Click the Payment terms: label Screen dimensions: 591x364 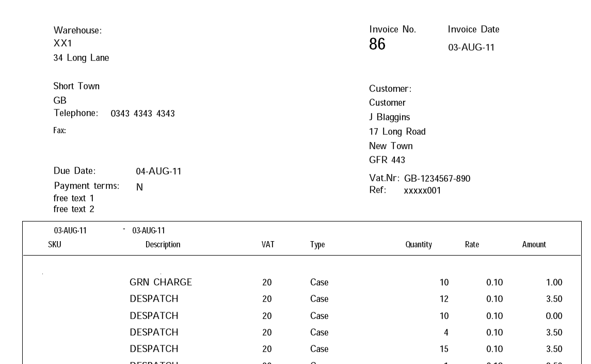pos(87,186)
